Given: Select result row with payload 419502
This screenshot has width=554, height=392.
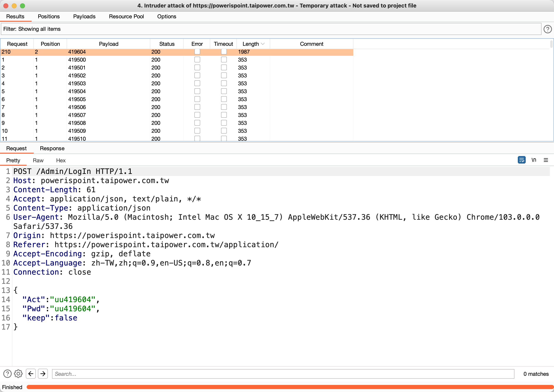Looking at the screenshot, I should pyautogui.click(x=177, y=76).
